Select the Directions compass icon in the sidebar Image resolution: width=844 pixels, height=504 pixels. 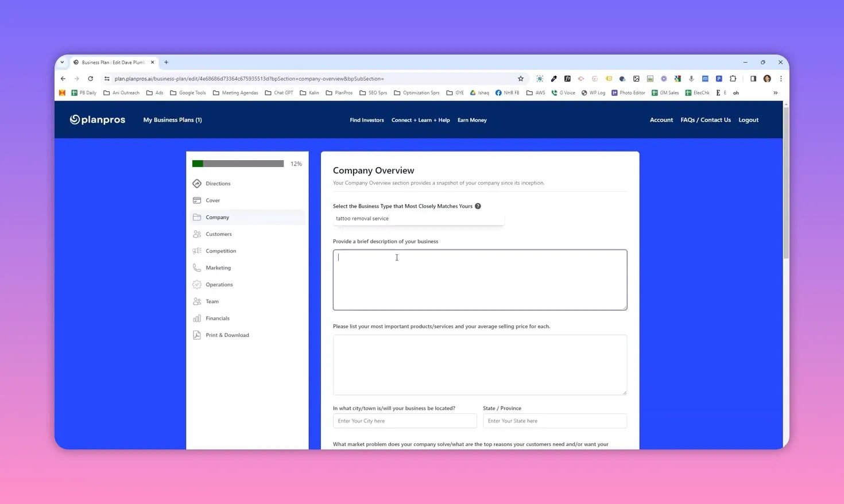tap(197, 183)
